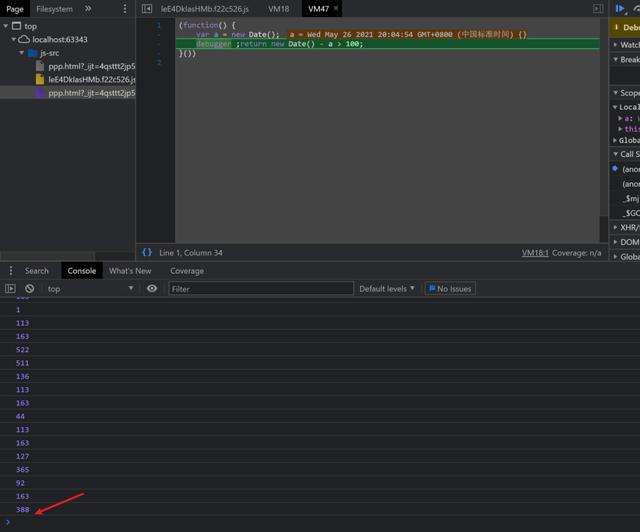Hide the navigator sidebar
Image resolution: width=640 pixels, height=532 pixels.
pos(147,9)
